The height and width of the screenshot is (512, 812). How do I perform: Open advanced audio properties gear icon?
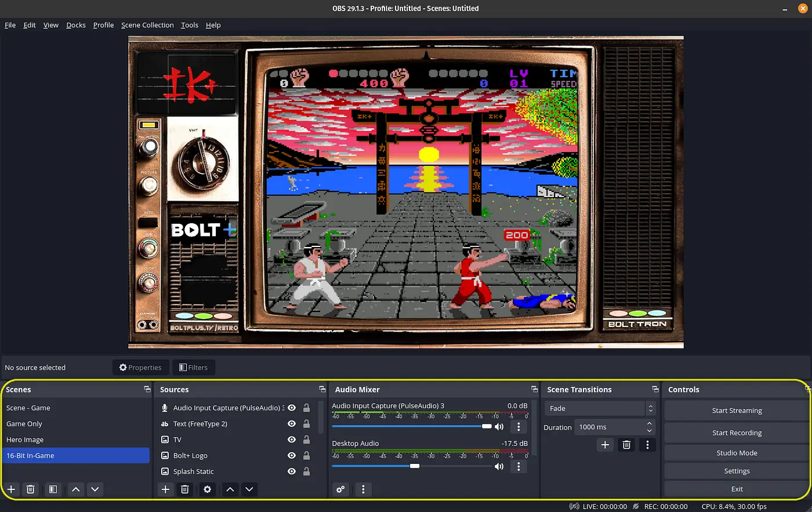pos(340,489)
